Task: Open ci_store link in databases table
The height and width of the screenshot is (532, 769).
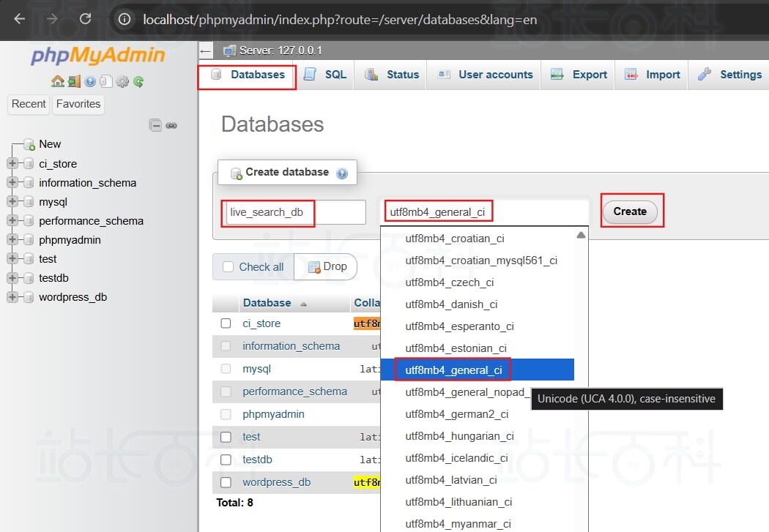Action: point(261,323)
